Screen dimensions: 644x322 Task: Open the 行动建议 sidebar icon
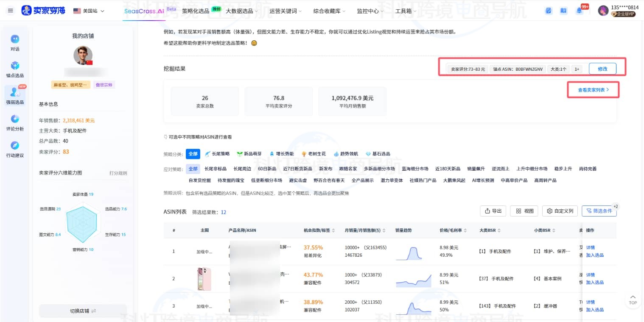click(15, 149)
